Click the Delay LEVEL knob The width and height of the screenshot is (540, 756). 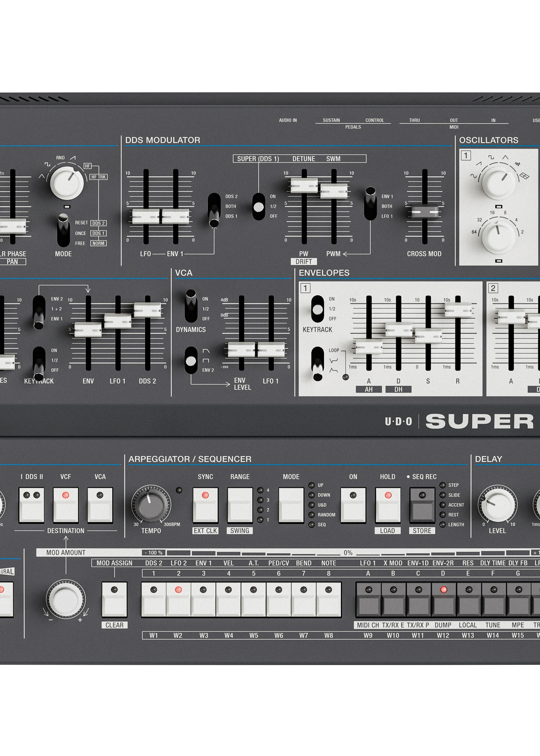coord(498,504)
